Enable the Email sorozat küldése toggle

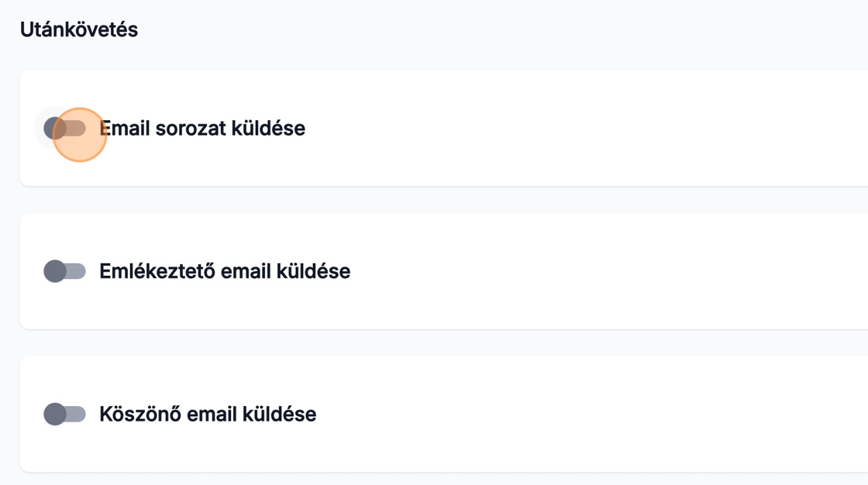click(64, 128)
